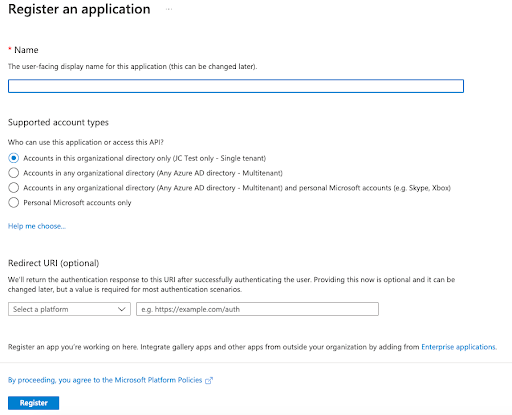Image resolution: width=512 pixels, height=415 pixels.
Task: Select Any Azure AD directory - Multitenant option
Action: (14, 173)
